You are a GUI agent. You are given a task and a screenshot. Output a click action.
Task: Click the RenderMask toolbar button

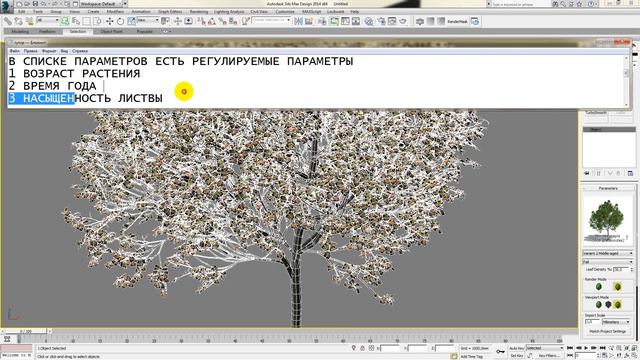[457, 21]
